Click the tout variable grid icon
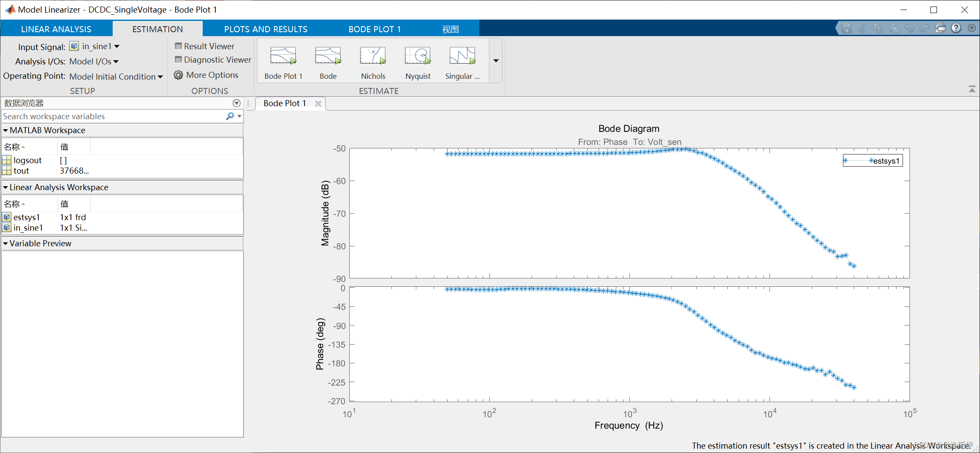 pyautogui.click(x=7, y=171)
